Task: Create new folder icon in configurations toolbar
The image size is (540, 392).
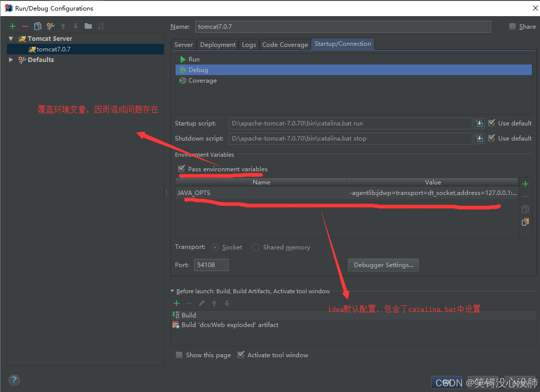Action: 88,26
